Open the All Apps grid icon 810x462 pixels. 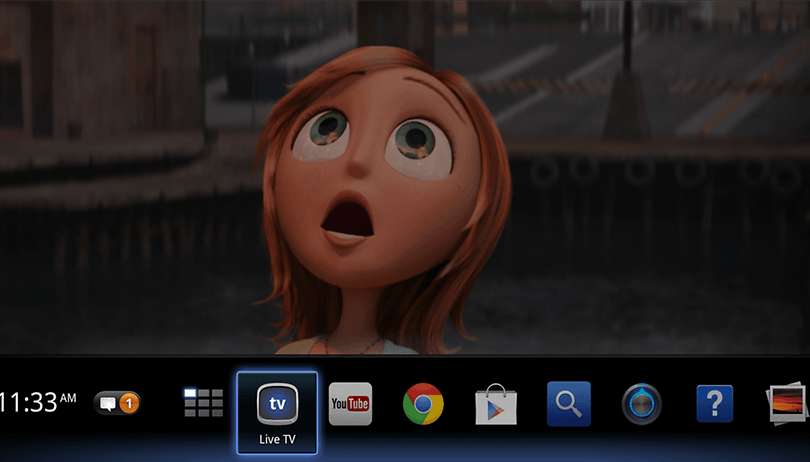coord(204,403)
